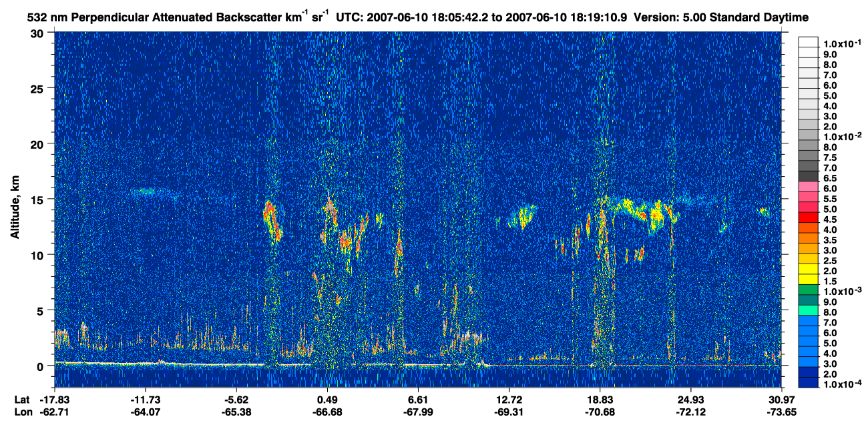The image size is (868, 445).
Task: Click latitude value -17.83
Action: 55,400
